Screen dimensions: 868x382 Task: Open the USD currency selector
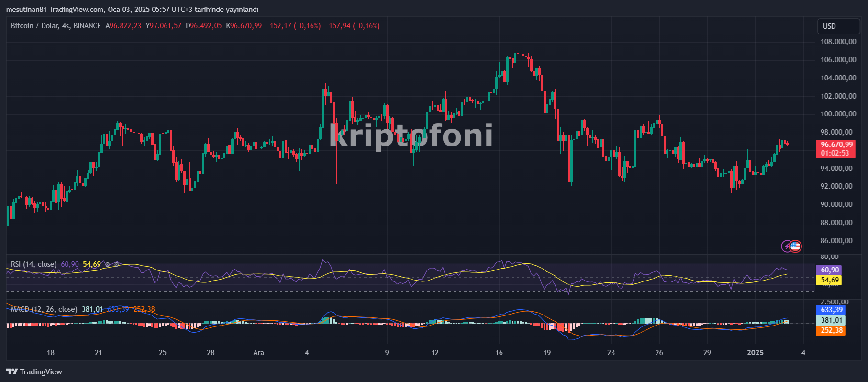838,26
